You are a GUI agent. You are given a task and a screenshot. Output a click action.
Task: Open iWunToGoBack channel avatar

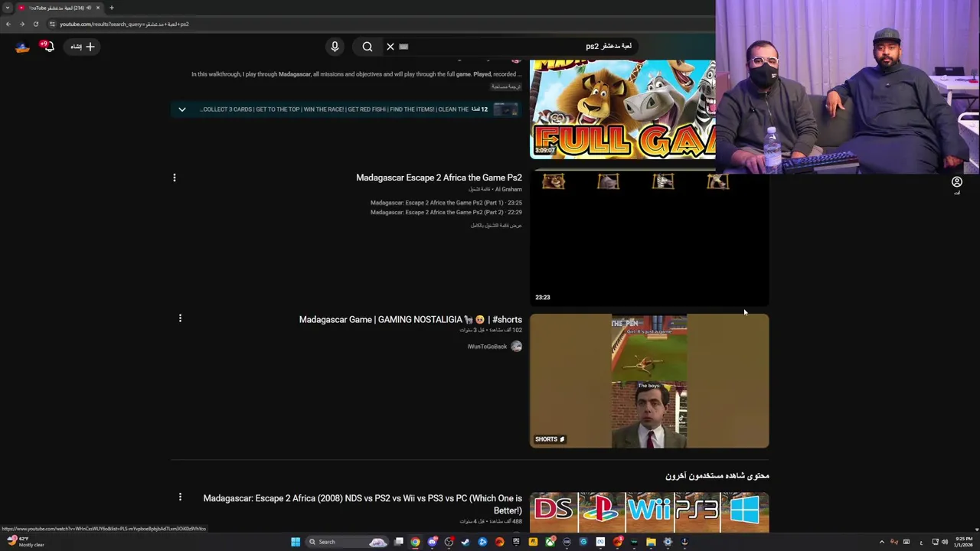[x=516, y=347]
